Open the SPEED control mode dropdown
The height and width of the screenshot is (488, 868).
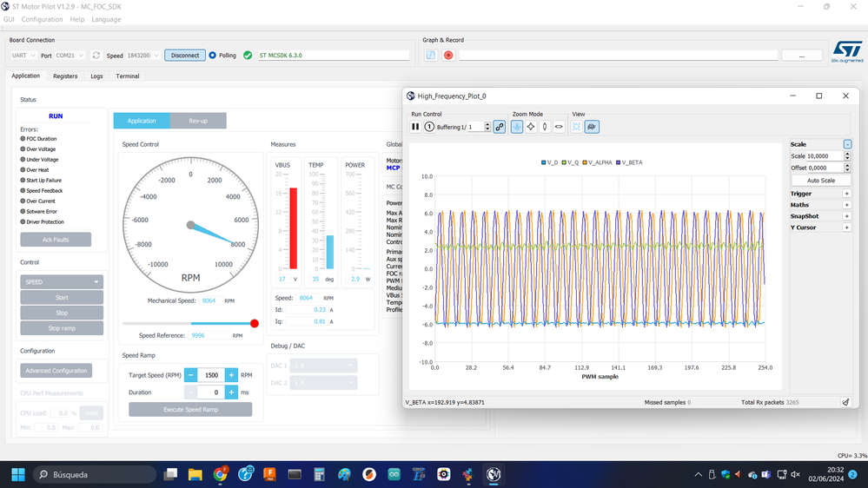(62, 282)
